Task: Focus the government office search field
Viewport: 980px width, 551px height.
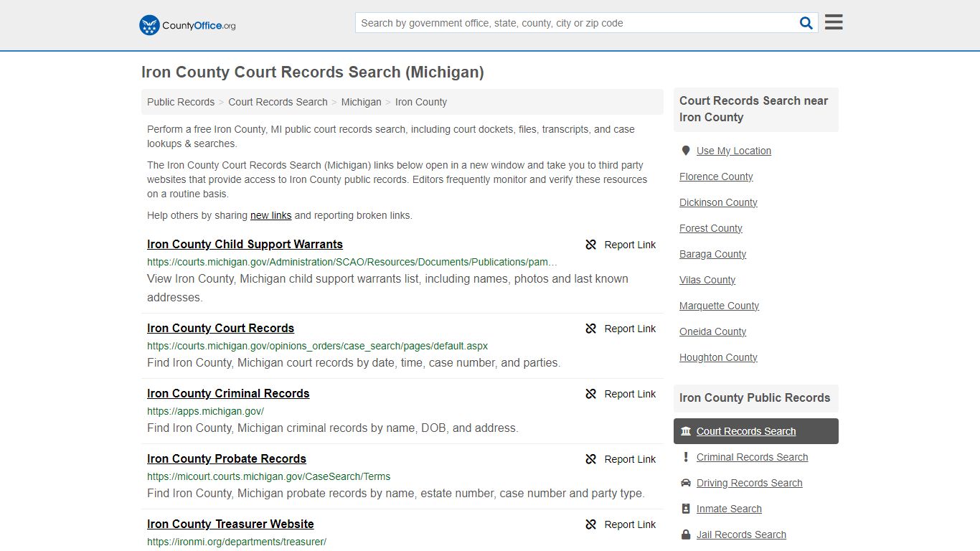Action: coord(576,23)
